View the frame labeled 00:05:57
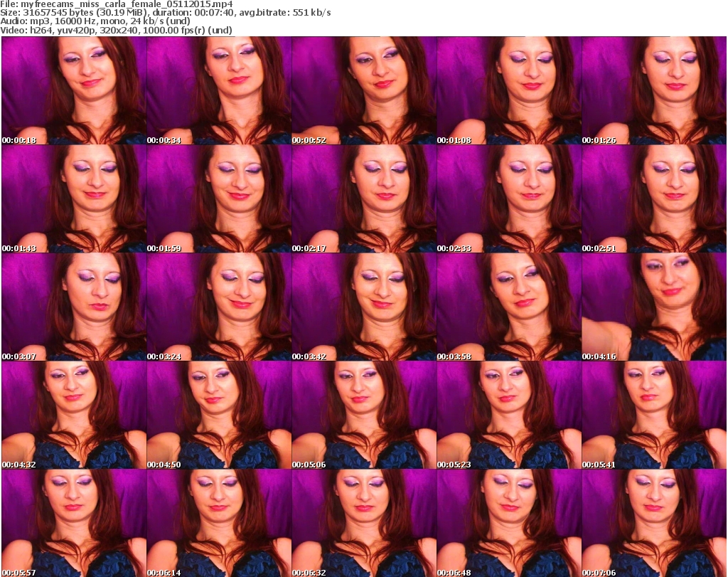 [74, 523]
